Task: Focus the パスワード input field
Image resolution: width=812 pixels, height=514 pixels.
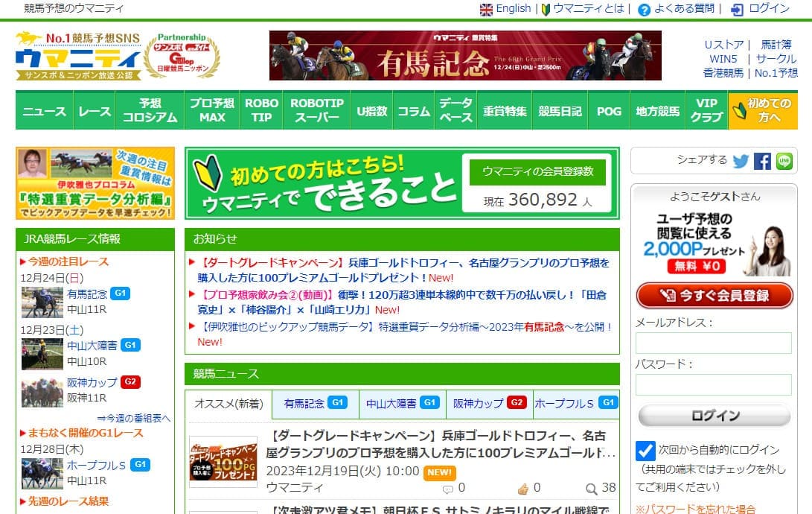Action: point(714,384)
